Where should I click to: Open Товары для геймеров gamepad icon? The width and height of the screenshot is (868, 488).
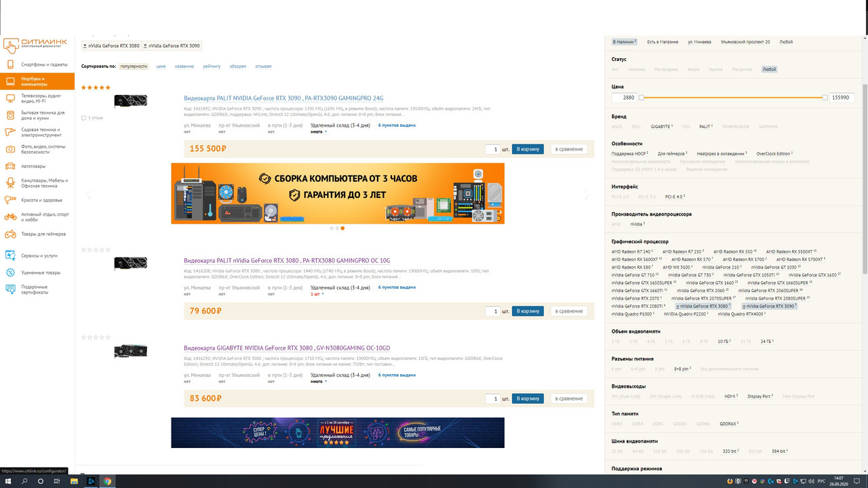10,234
